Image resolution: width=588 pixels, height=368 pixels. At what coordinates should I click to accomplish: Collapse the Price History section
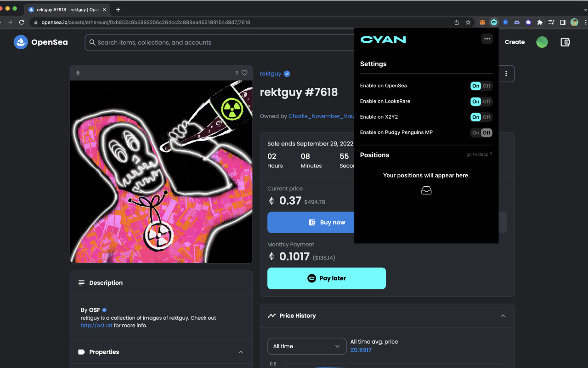point(503,316)
